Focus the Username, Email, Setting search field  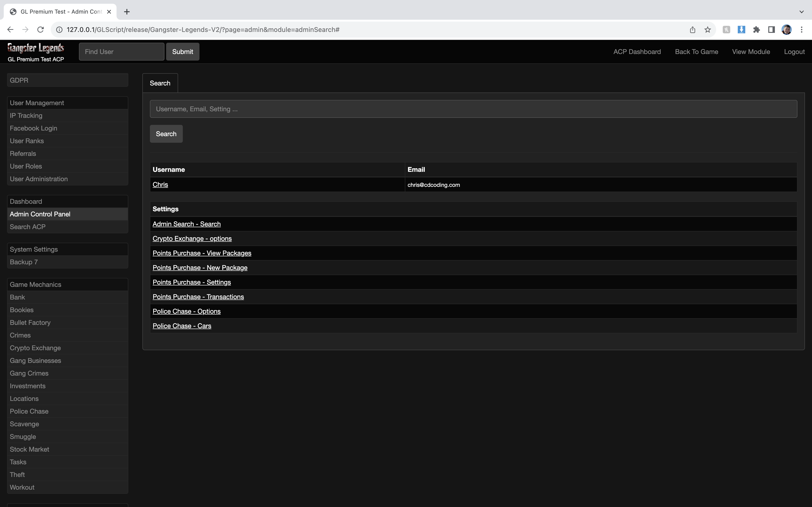click(473, 109)
